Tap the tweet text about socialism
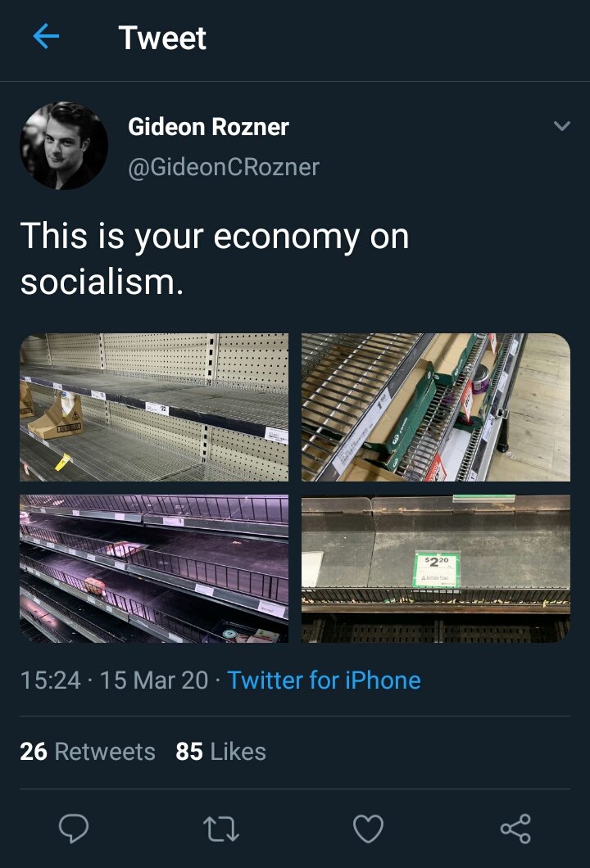 pyautogui.click(x=214, y=259)
